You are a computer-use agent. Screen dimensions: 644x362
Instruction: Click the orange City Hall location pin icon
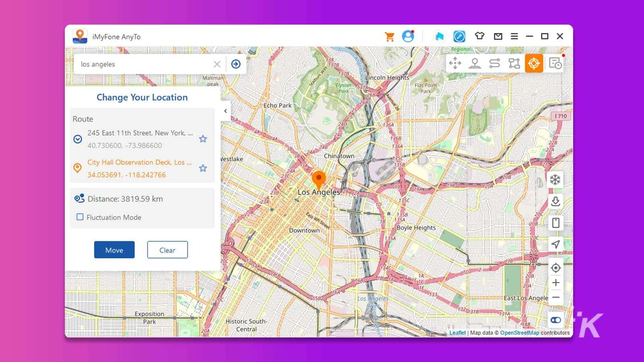pos(77,168)
